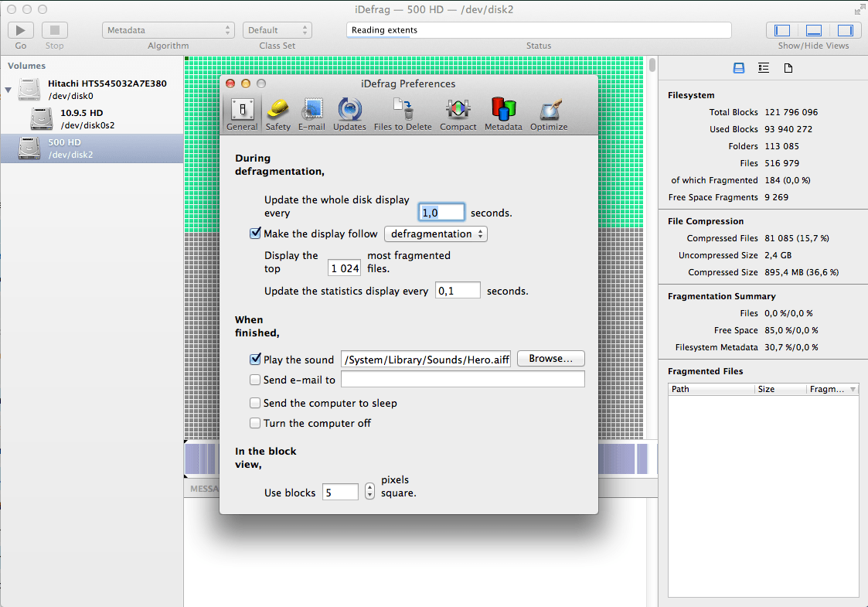Sort fragmented files by Size column
The height and width of the screenshot is (607, 868).
point(780,389)
